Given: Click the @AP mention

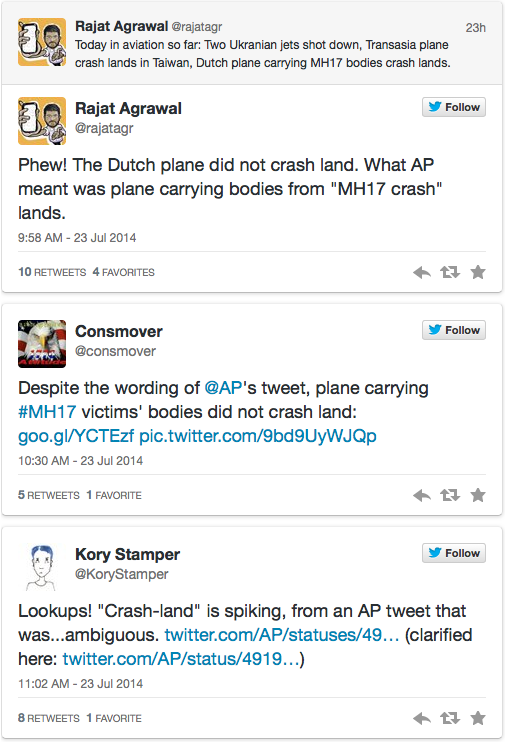Looking at the screenshot, I should coord(223,388).
